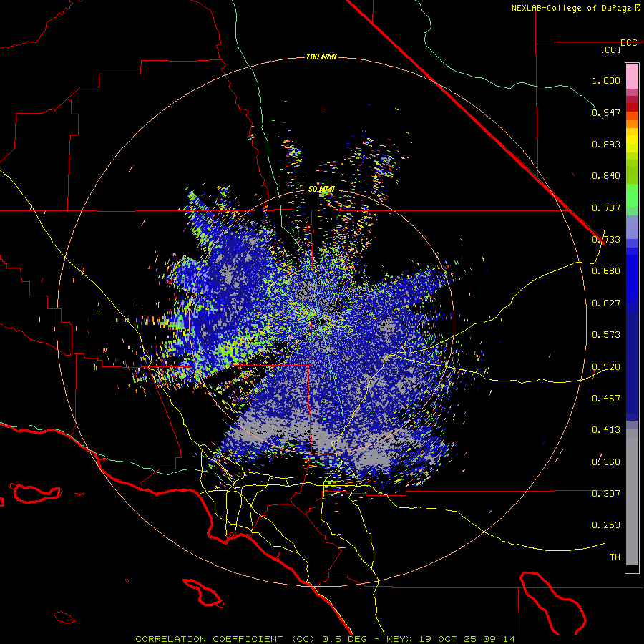Select the 0.733 scale value

pos(606,240)
